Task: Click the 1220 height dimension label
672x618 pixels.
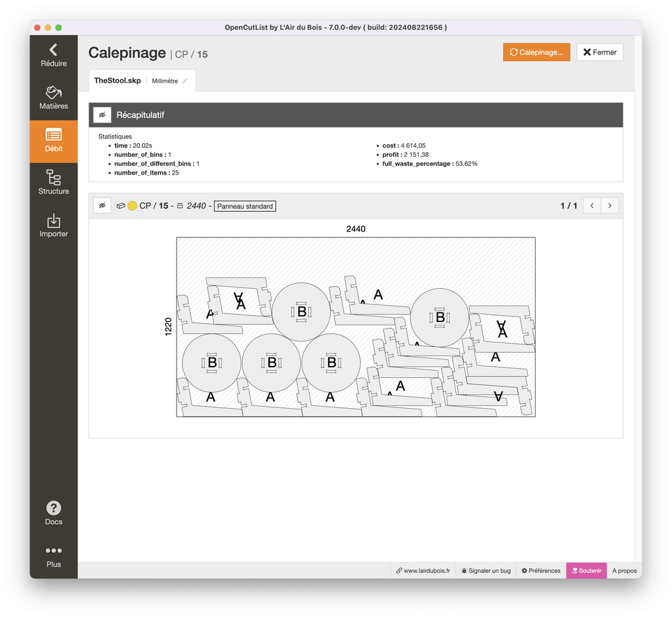Action: (x=168, y=327)
